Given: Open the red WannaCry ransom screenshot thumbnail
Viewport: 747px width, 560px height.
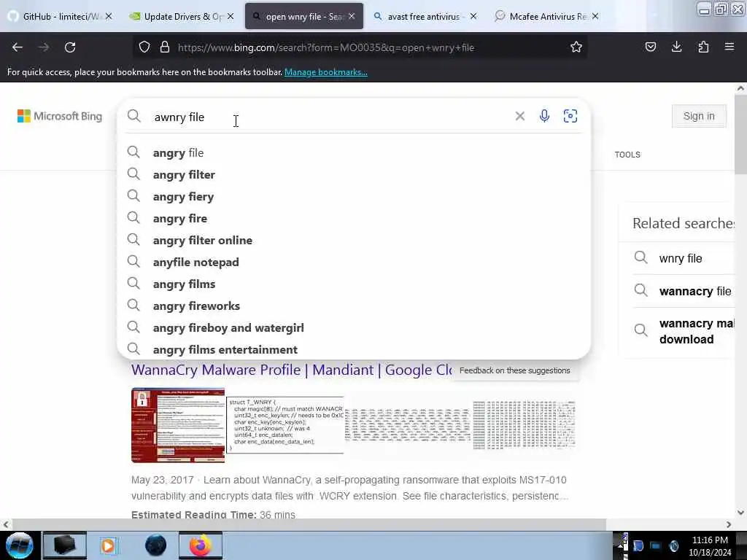Looking at the screenshot, I should [x=178, y=425].
